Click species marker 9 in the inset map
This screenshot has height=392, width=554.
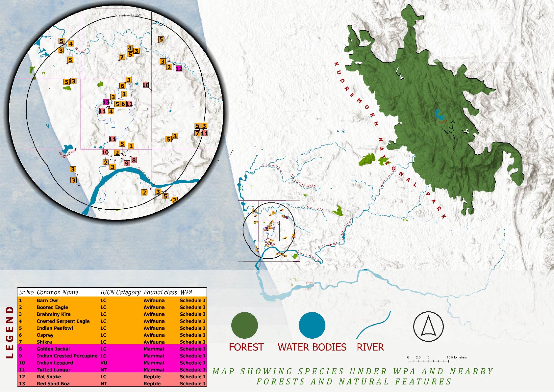(127, 163)
